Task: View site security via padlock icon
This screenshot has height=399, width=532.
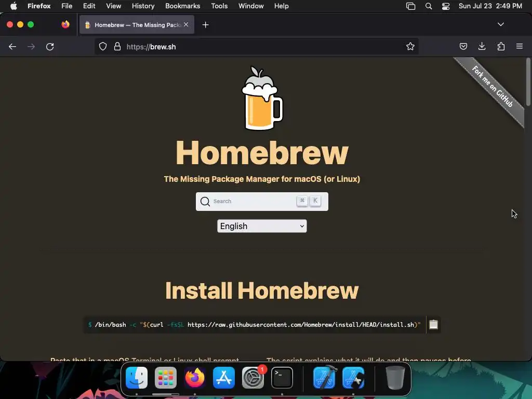Action: (117, 46)
